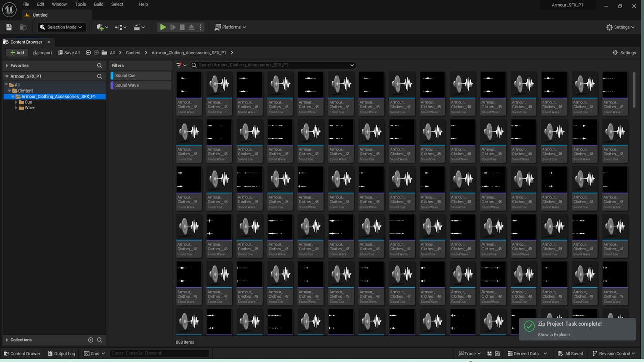Toggle the Sound Wave filter
Screen dimensions: 644x362
141,85
